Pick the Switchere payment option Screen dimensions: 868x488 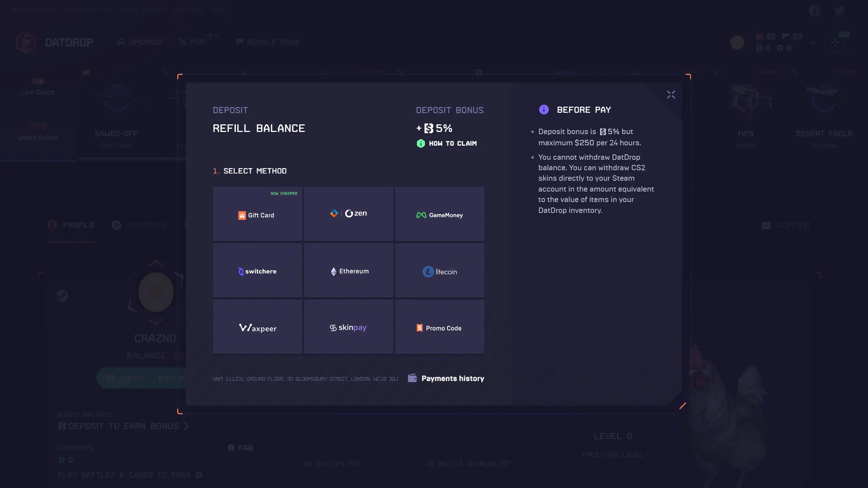(x=257, y=270)
